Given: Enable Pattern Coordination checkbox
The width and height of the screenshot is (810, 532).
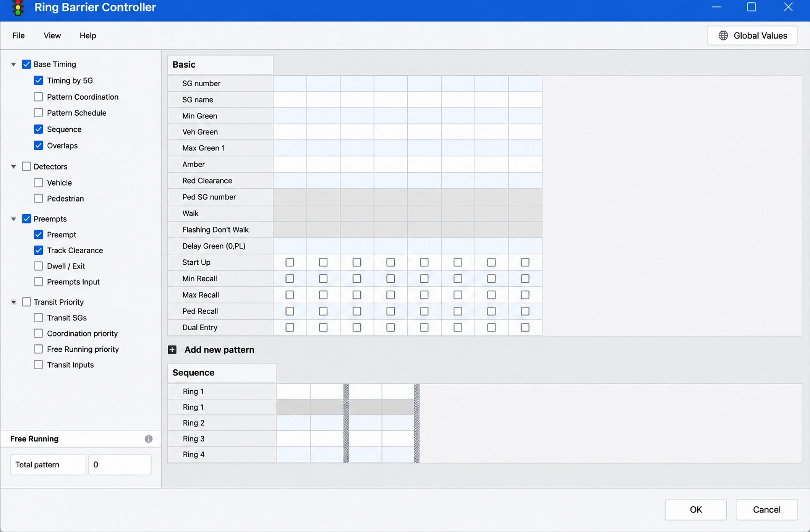Looking at the screenshot, I should point(38,97).
